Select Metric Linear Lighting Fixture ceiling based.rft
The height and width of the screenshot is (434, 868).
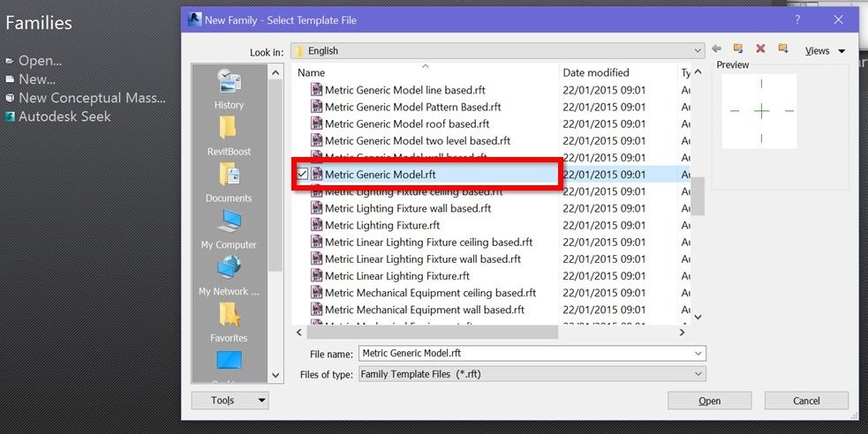click(428, 243)
